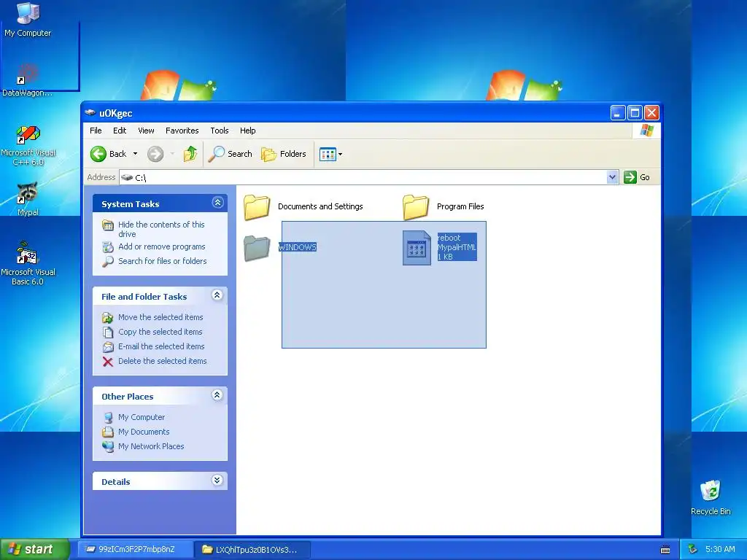Click the Go button

click(637, 177)
